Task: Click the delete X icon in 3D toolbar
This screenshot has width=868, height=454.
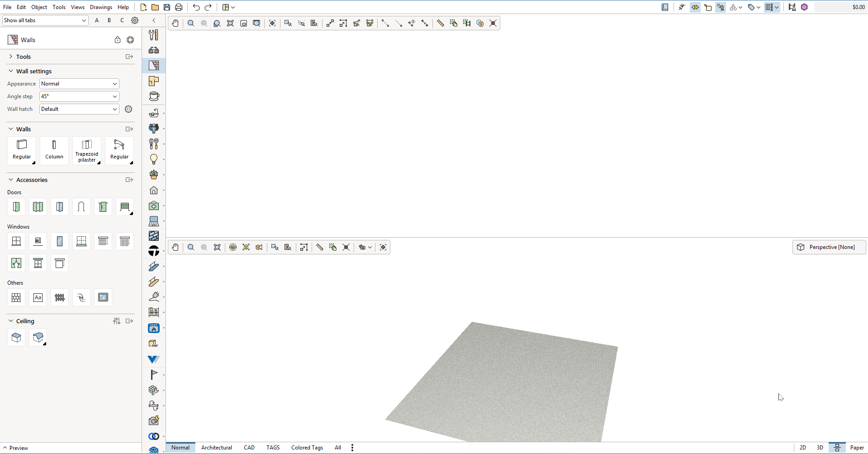Action: [346, 247]
